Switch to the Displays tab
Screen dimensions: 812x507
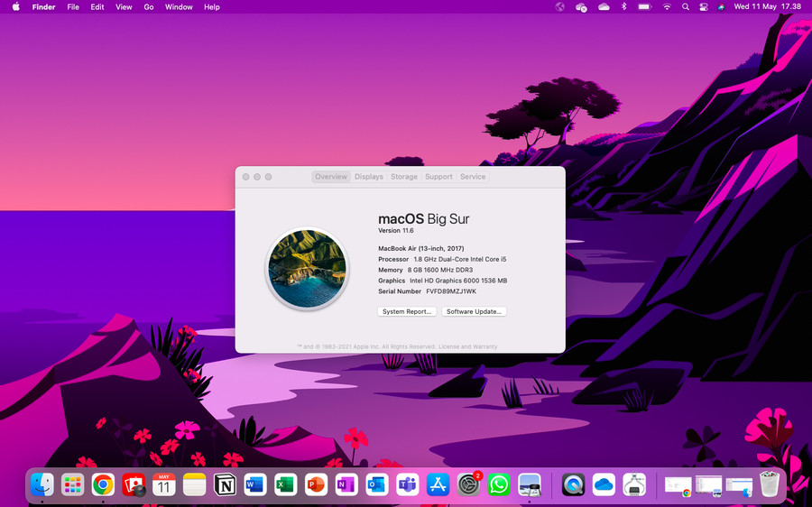tap(369, 177)
